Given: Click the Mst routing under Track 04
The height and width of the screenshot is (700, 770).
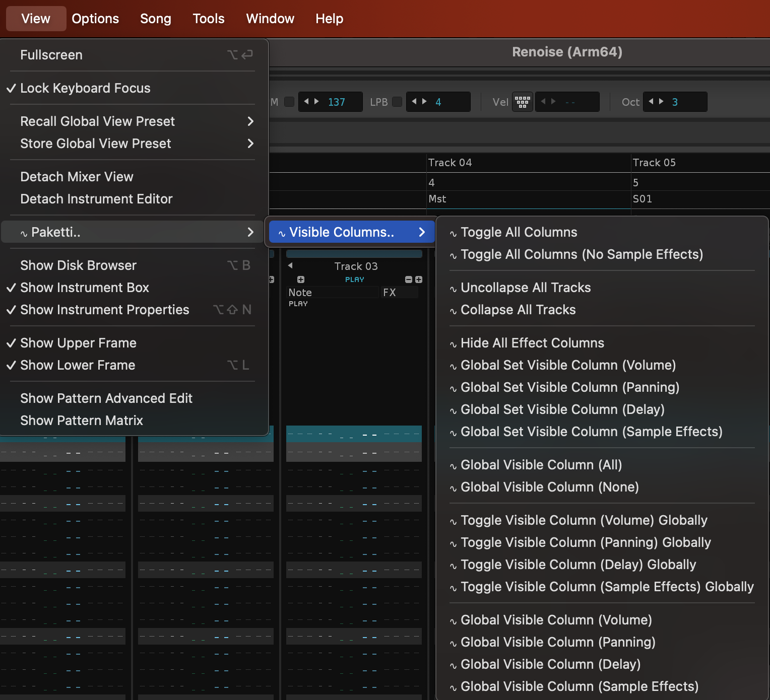Looking at the screenshot, I should coord(437,199).
